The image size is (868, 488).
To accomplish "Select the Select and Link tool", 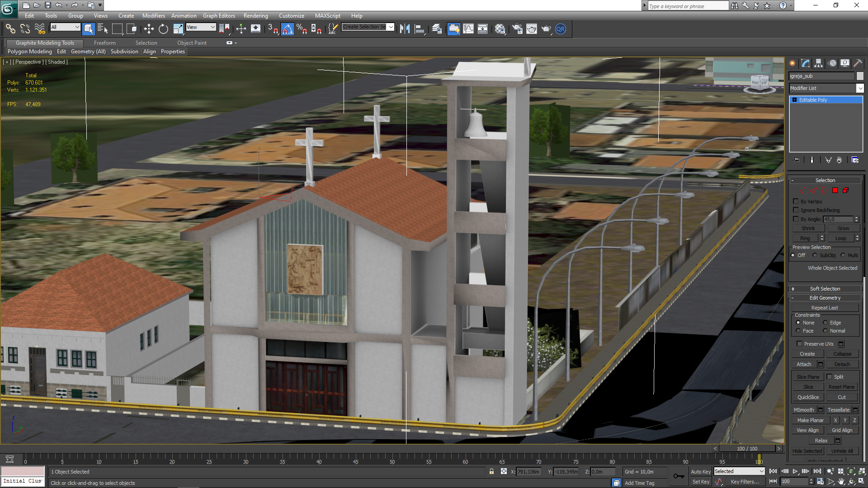I will point(10,29).
